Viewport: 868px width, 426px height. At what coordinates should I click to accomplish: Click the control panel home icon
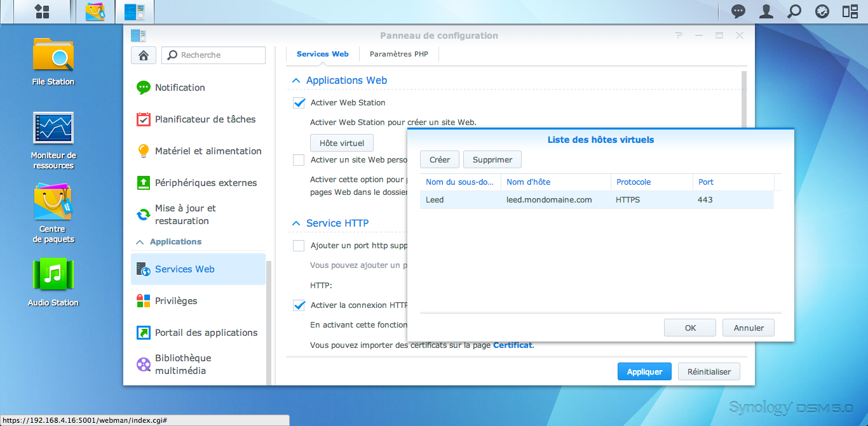(144, 55)
